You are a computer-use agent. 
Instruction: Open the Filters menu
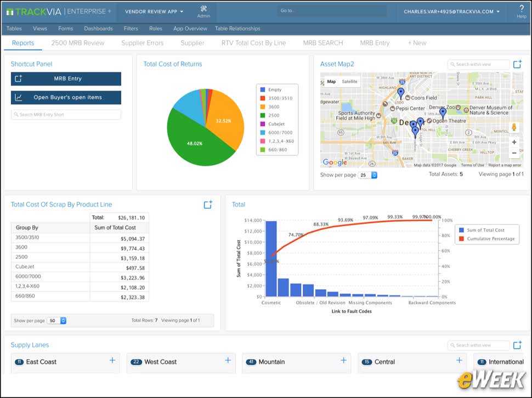click(131, 29)
